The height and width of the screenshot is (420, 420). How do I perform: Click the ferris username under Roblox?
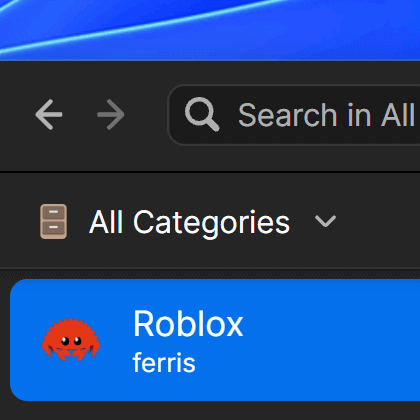(164, 363)
